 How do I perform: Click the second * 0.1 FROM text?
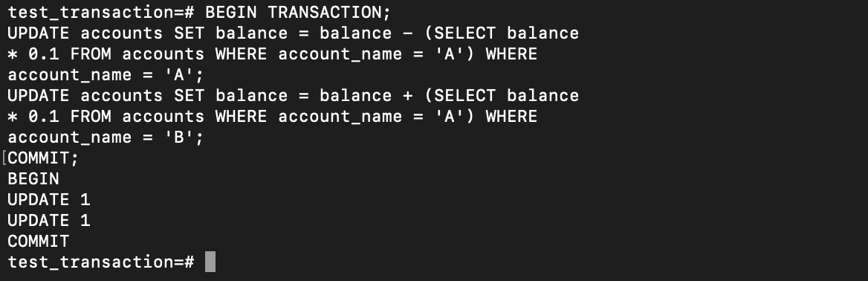[x=59, y=117]
